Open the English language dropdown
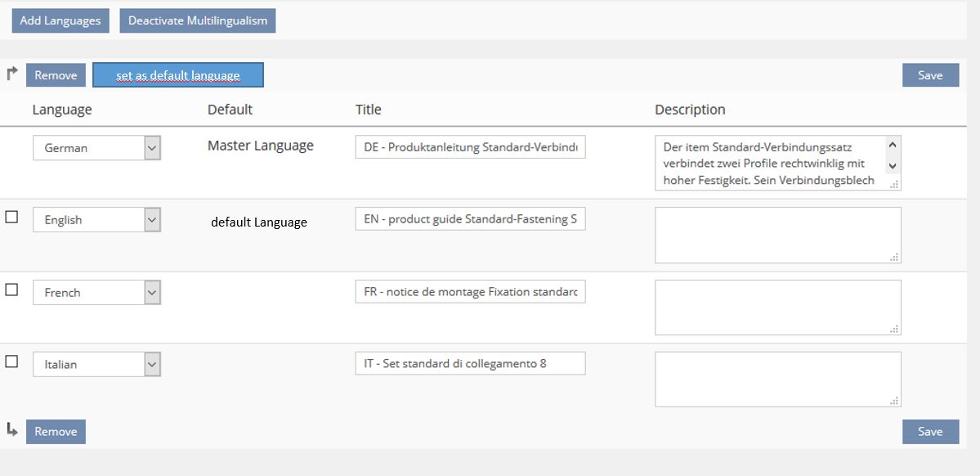The width and height of the screenshot is (980, 476). 152,220
